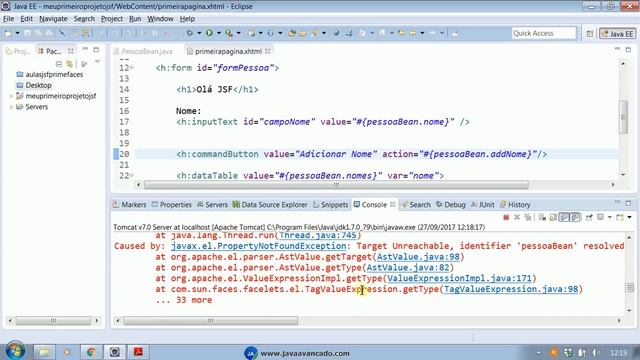Open the External Tools dropdown arrow
640x360 pixels.
click(238, 33)
